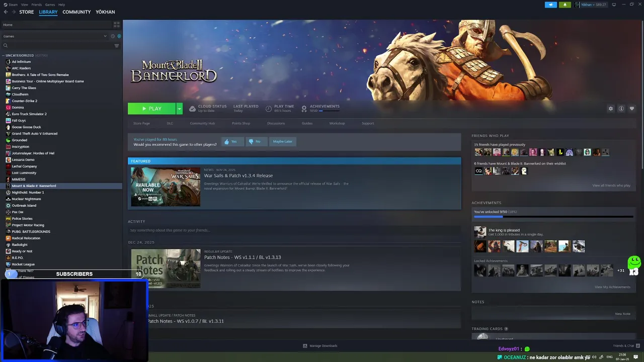644x362 pixels.
Task: Click the Counter-Strike 2 game icon
Action: click(8, 101)
